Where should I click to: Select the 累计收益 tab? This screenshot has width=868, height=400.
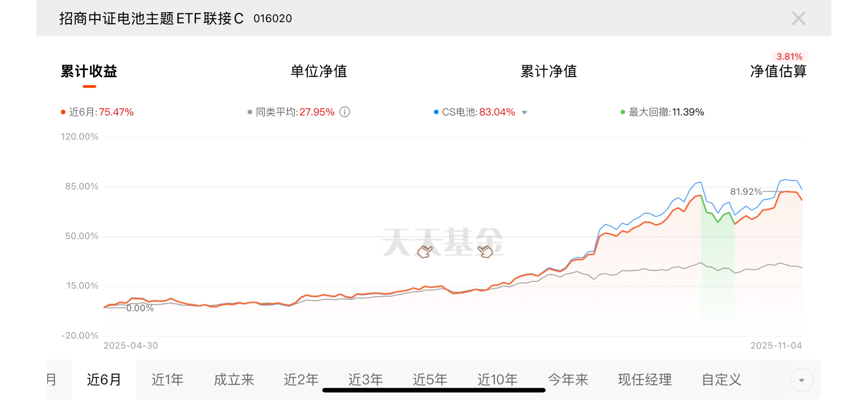[x=89, y=71]
